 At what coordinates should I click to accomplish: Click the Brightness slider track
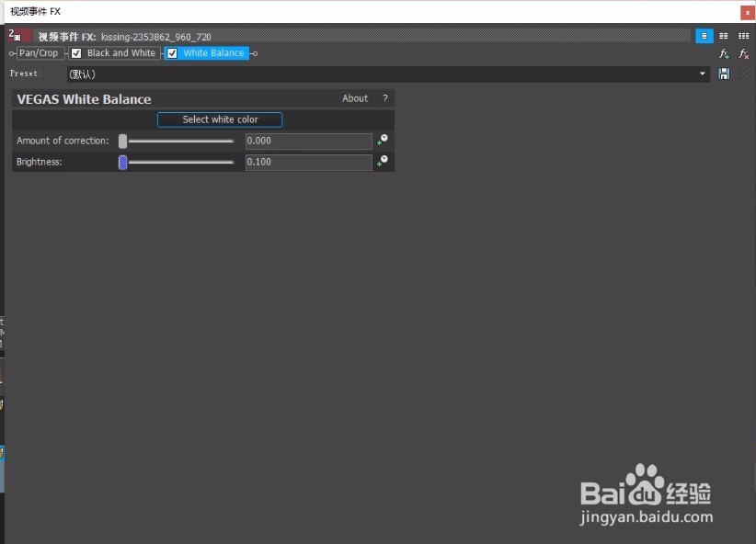[x=181, y=163]
